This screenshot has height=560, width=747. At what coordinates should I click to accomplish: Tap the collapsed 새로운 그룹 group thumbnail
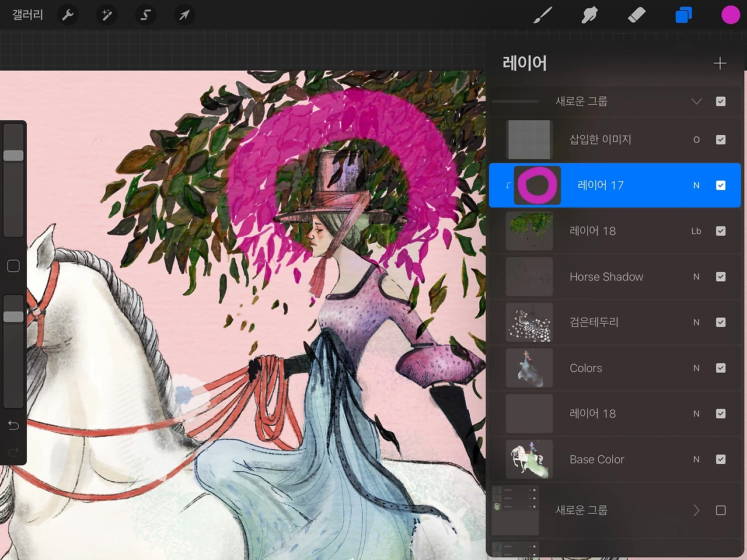(515, 510)
